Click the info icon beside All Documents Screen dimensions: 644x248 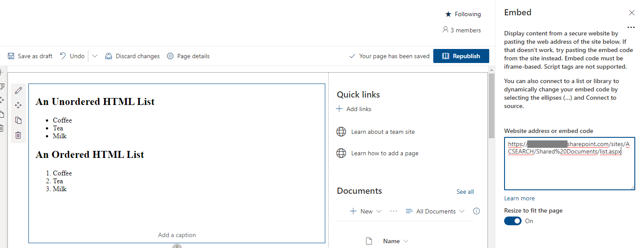477,211
